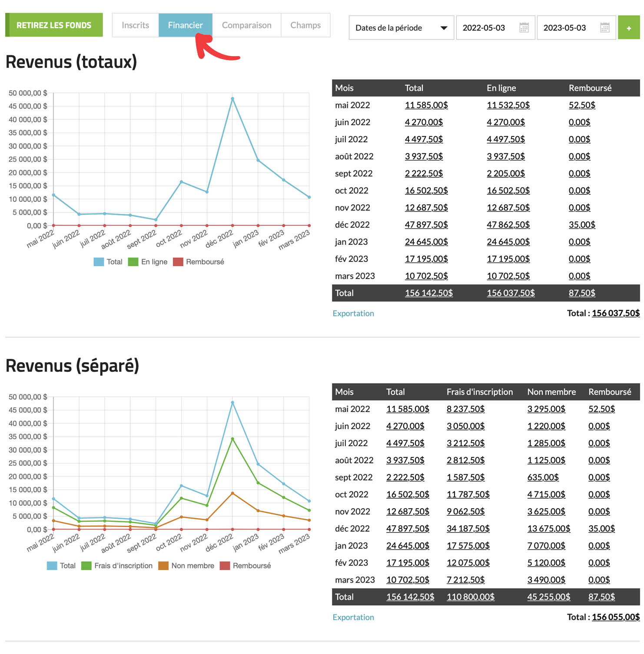Image resolution: width=644 pixels, height=654 pixels.
Task: Click the green plus button
Action: click(x=628, y=28)
